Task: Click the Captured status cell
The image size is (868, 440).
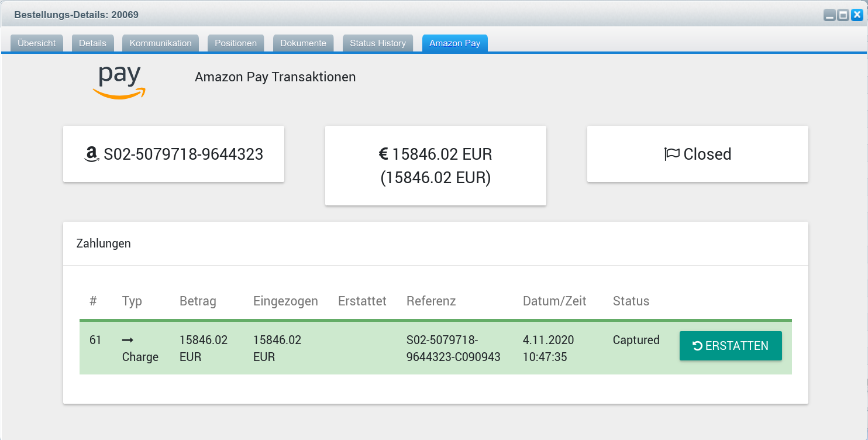Action: [636, 340]
